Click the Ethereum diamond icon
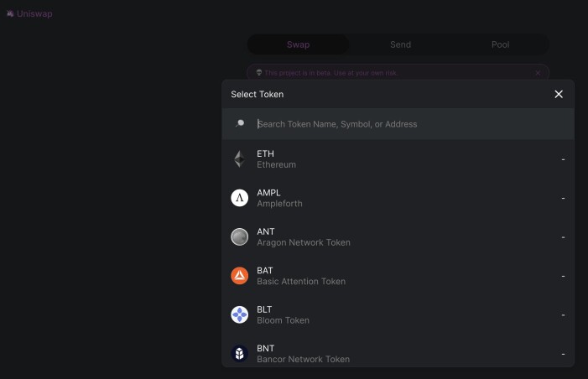The width and height of the screenshot is (588, 379). tap(240, 159)
